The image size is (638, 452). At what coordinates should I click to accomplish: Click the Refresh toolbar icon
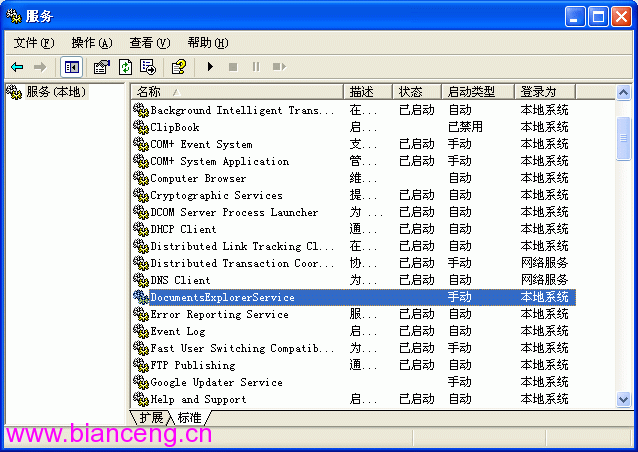pyautogui.click(x=125, y=67)
